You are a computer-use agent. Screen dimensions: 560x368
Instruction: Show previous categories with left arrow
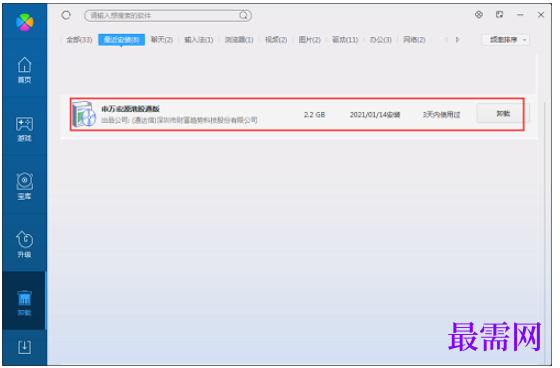click(446, 40)
